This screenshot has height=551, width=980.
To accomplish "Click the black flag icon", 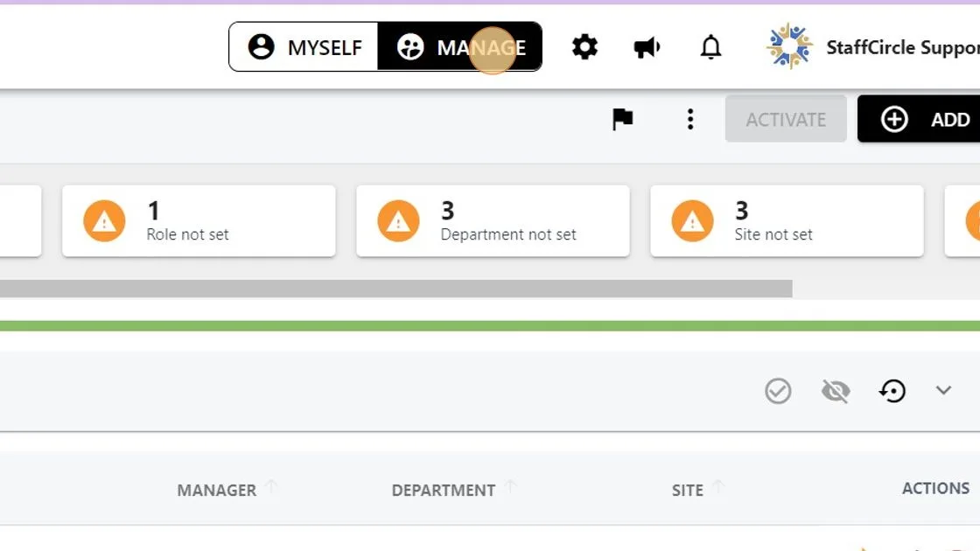I will [x=622, y=119].
